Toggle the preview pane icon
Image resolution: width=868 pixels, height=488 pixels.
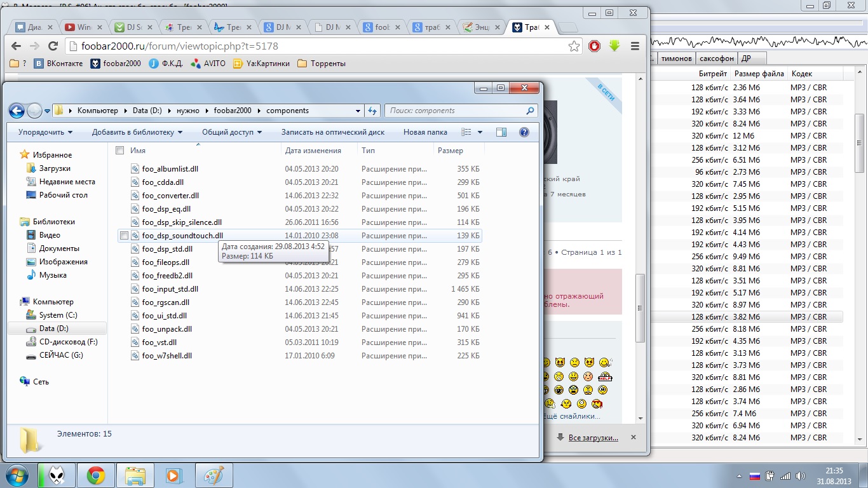[501, 132]
